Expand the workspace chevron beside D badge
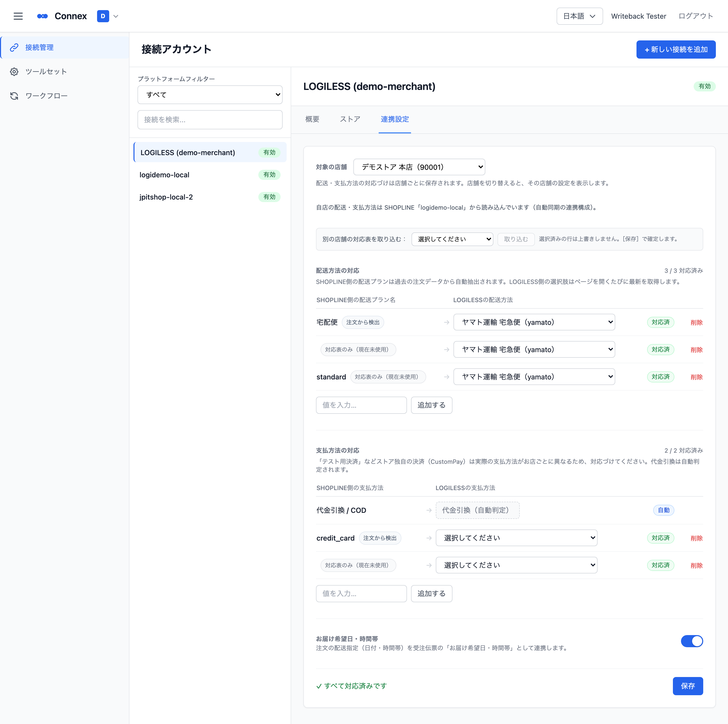This screenshot has width=728, height=724. pyautogui.click(x=116, y=16)
